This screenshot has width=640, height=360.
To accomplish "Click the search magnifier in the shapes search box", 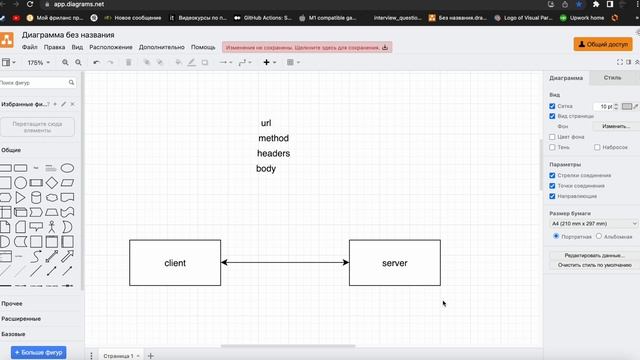I will point(71,82).
